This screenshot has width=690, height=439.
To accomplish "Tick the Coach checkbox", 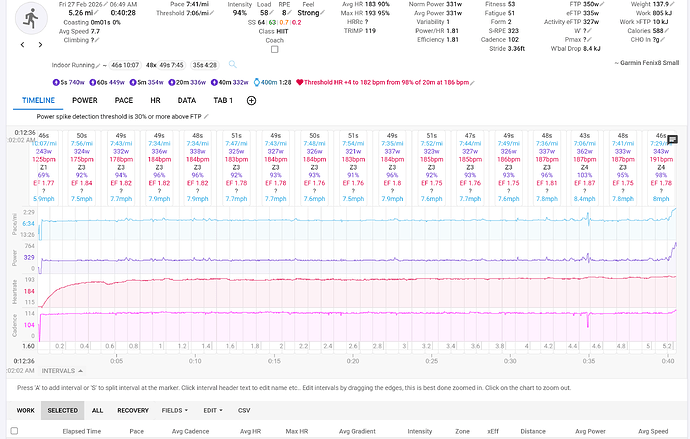I will click(x=275, y=48).
